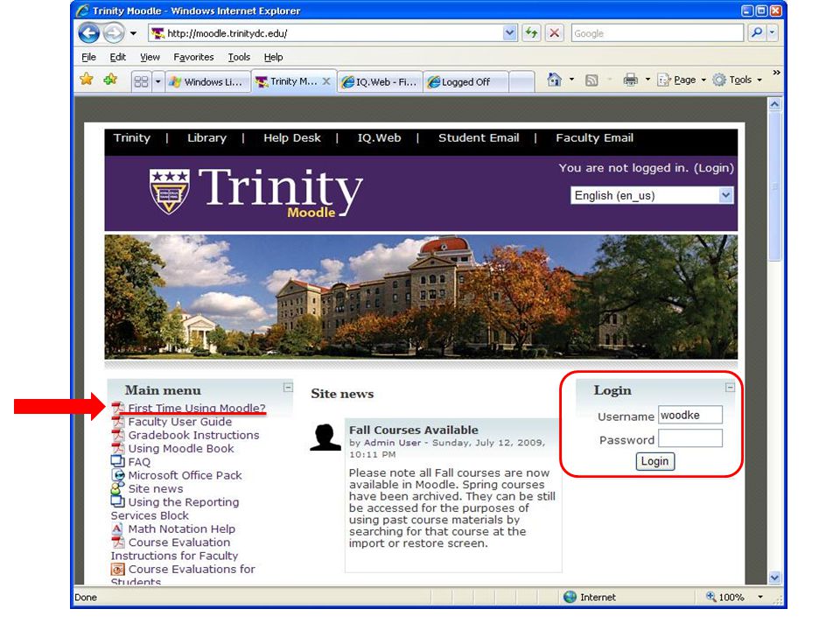Click the Home toolbar icon
The image size is (840, 630).
coord(555,80)
